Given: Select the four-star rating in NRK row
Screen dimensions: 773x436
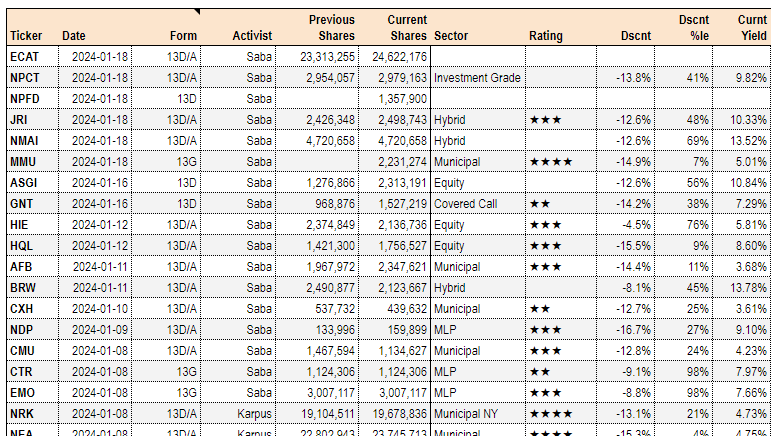Looking at the screenshot, I should 551,413.
